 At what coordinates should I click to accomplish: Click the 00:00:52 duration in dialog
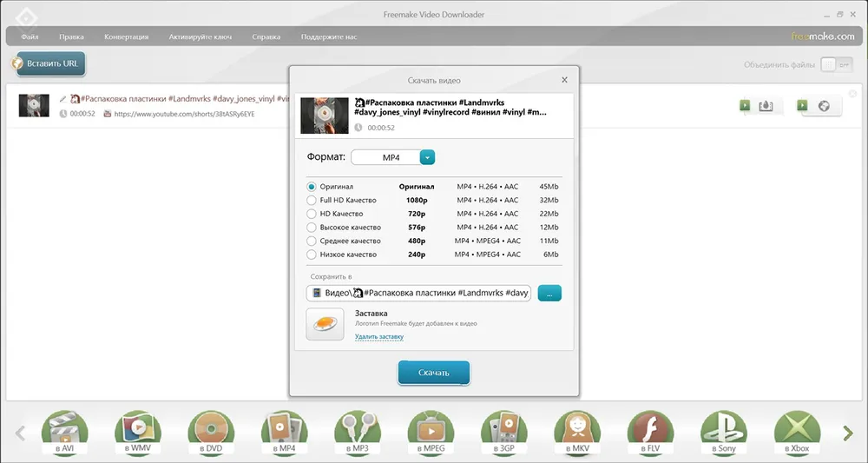(x=381, y=128)
